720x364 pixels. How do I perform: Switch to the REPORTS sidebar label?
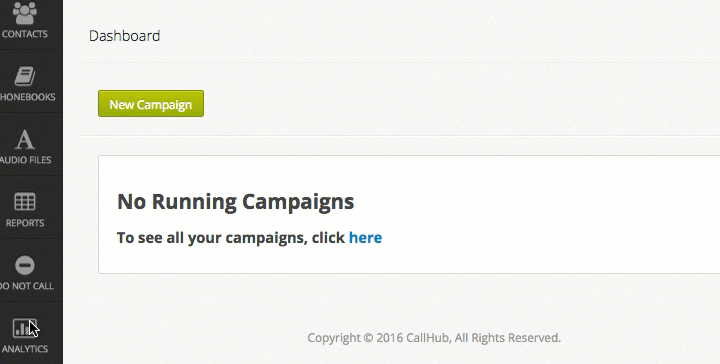click(x=25, y=223)
